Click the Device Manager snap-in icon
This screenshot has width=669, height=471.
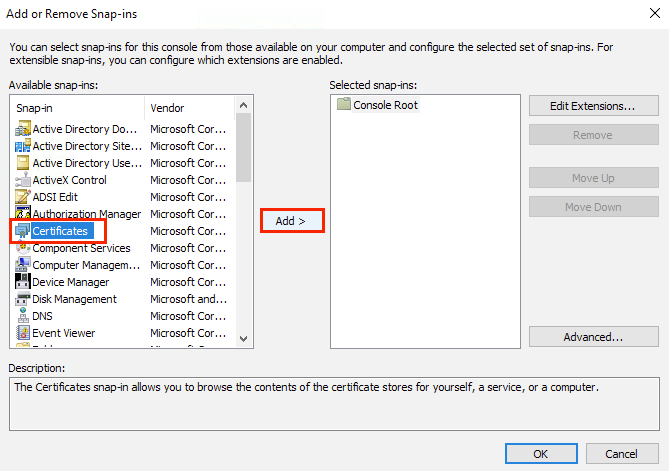click(x=23, y=282)
